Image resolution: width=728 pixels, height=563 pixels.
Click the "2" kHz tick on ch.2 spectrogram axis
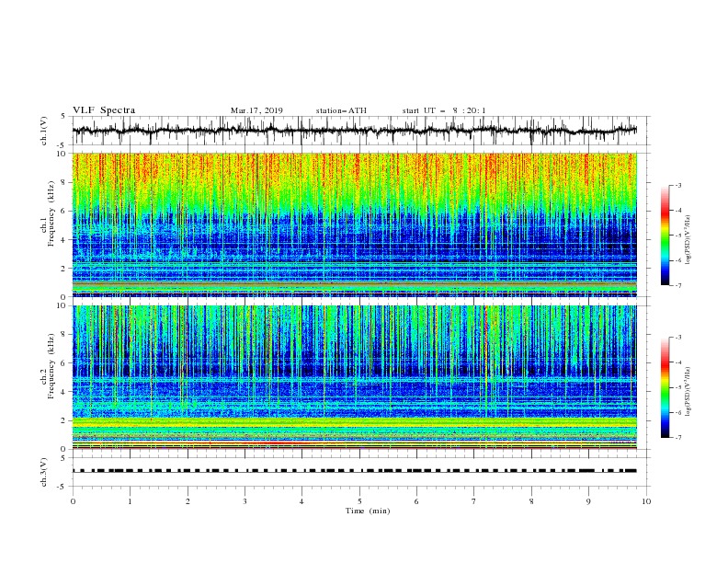point(63,420)
